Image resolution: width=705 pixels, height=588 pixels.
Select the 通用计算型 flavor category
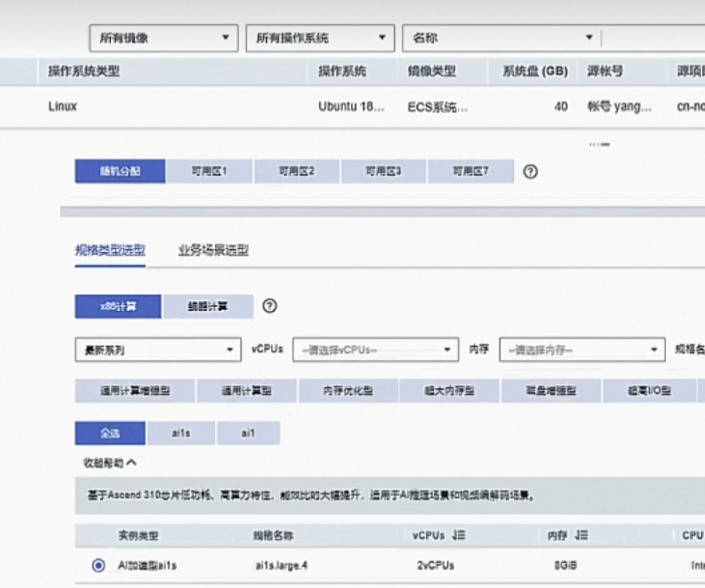coord(246,391)
